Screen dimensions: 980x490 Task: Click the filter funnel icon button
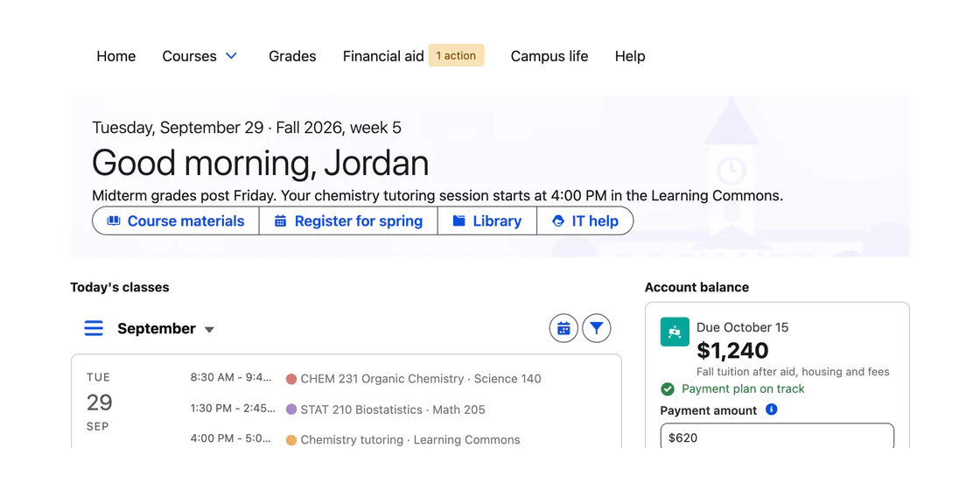pos(596,328)
